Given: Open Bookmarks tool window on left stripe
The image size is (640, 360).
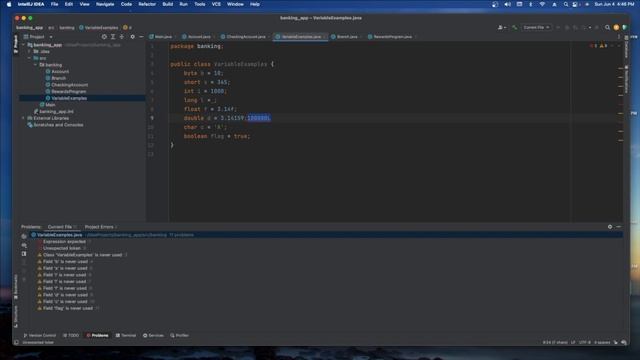Looking at the screenshot, I should tap(16, 286).
